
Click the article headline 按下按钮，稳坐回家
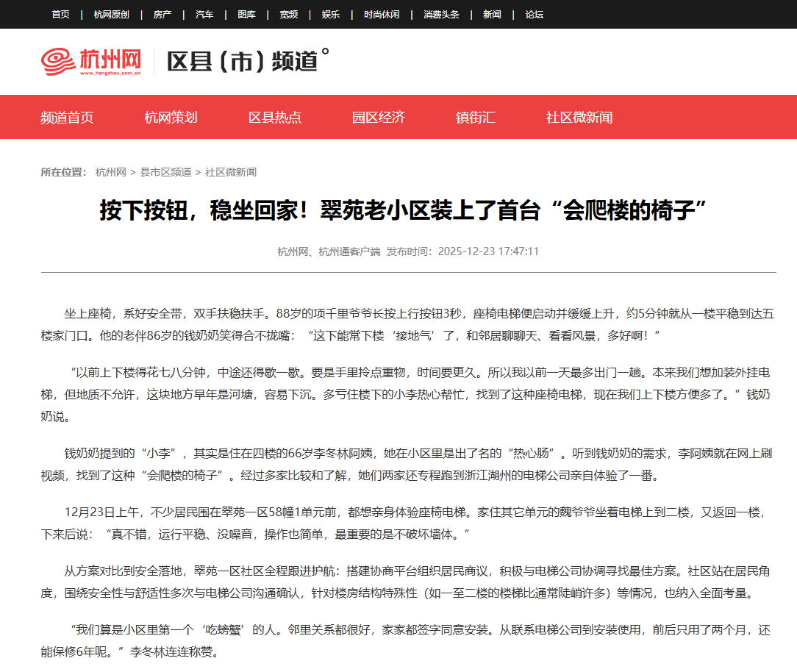click(403, 210)
